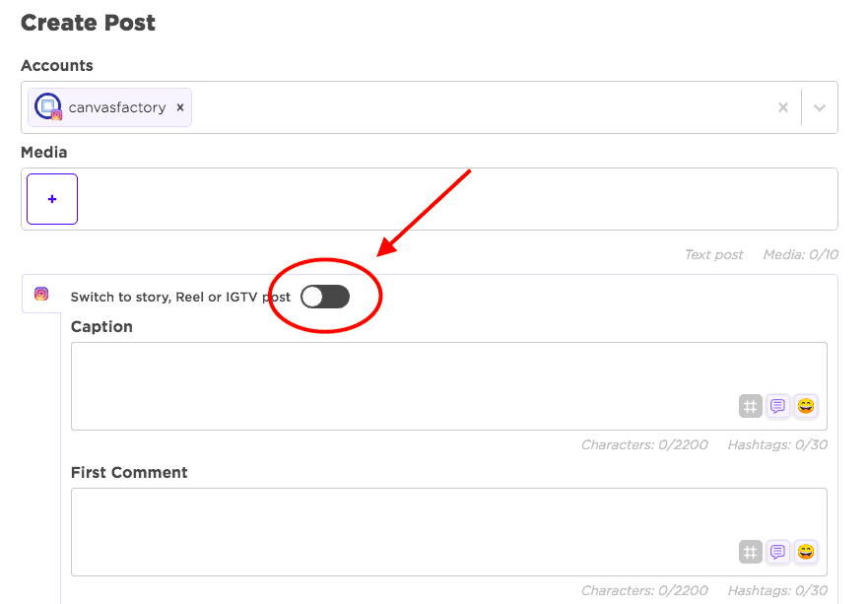
Task: Remove the canvasfactory account chip
Action: click(x=180, y=107)
